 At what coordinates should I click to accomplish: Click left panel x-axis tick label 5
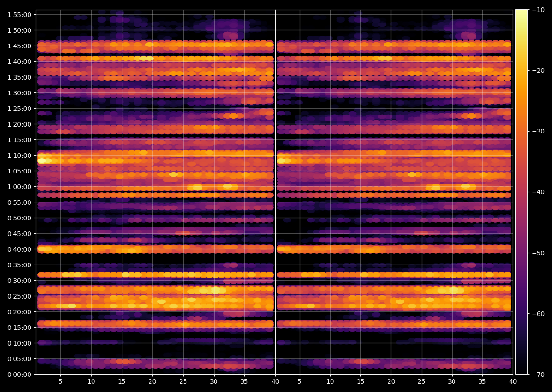pos(61,382)
